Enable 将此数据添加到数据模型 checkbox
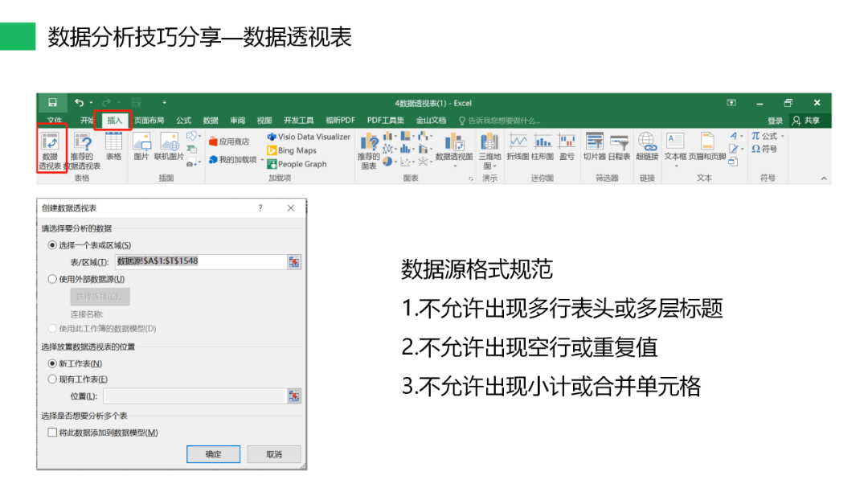Viewport: 868px width, 488px height. point(53,433)
